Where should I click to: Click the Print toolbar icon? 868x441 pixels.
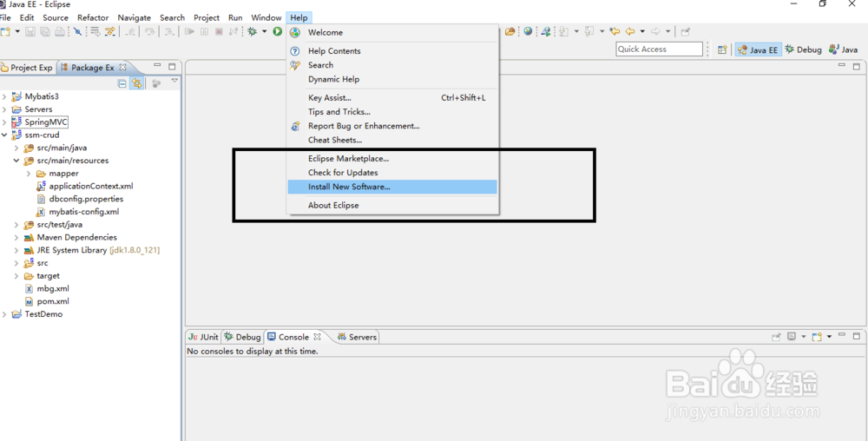click(59, 31)
